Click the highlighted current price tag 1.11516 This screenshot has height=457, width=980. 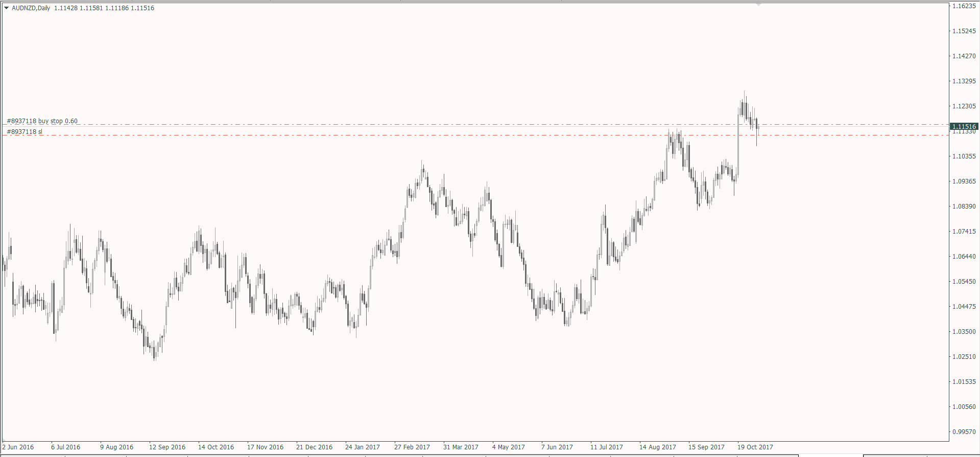[x=964, y=126]
